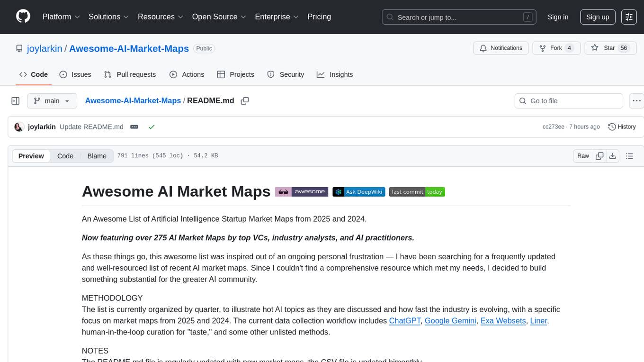Open the Projects tab

(x=236, y=74)
